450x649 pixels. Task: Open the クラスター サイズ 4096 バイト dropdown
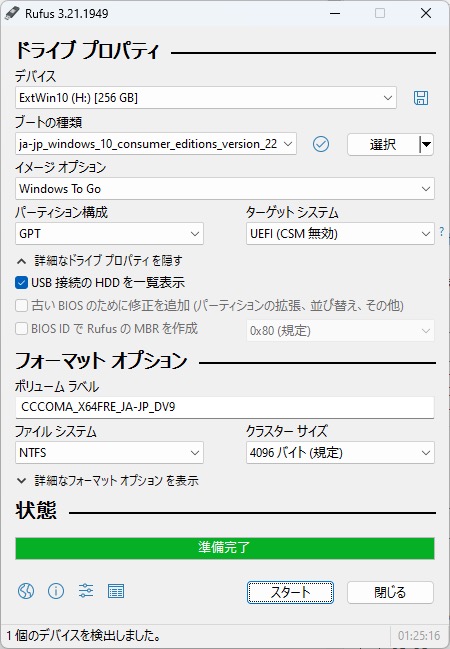[x=340, y=452]
